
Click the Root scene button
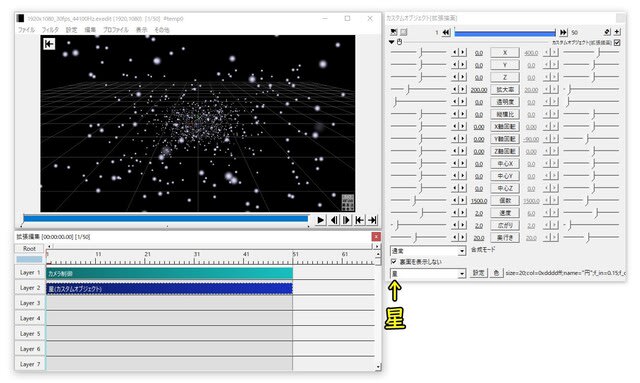(x=29, y=248)
